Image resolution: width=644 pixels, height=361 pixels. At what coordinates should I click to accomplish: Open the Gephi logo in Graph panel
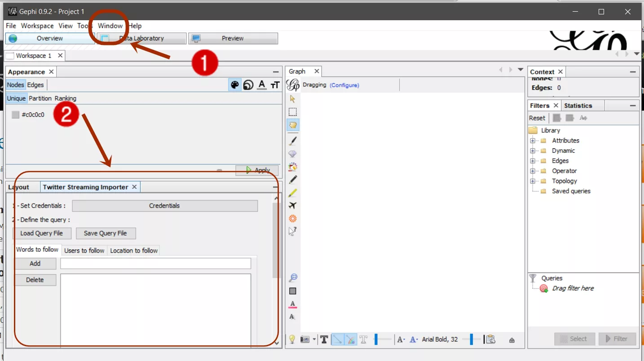293,85
